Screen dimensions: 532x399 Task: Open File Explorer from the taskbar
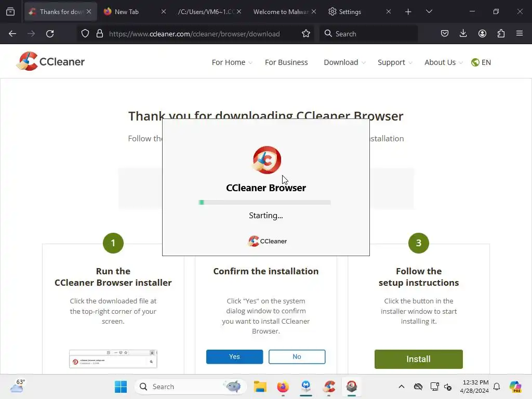coord(260,387)
